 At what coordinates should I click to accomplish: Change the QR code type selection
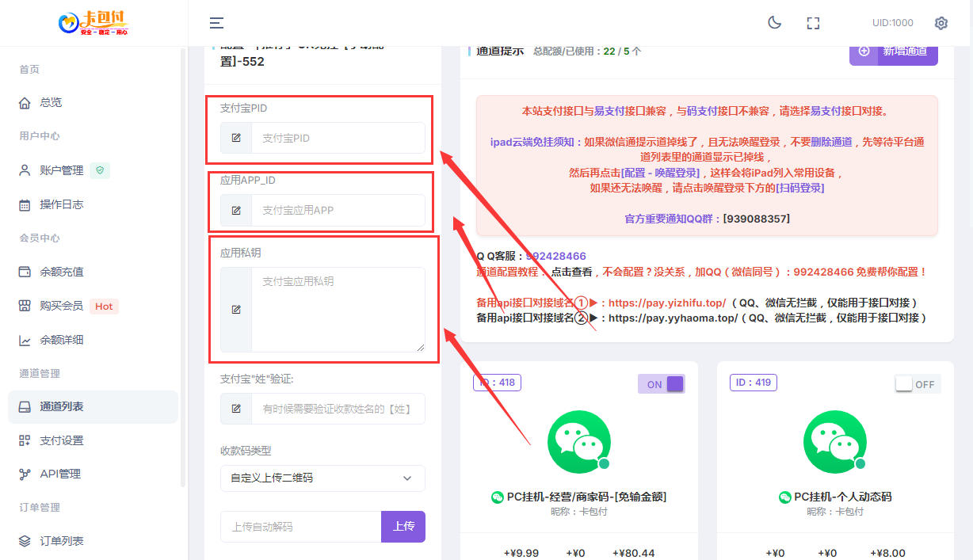pyautogui.click(x=322, y=478)
